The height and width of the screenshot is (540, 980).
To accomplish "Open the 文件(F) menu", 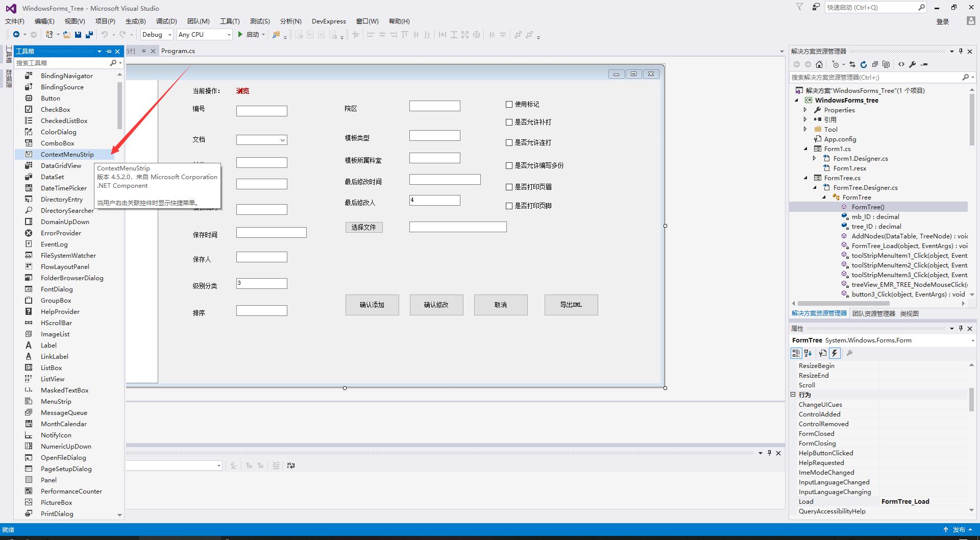I will coord(15,21).
